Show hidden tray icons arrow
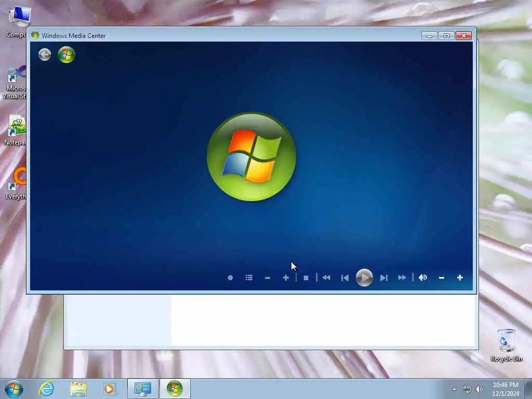Screen dimensions: 532x399 click(454, 390)
